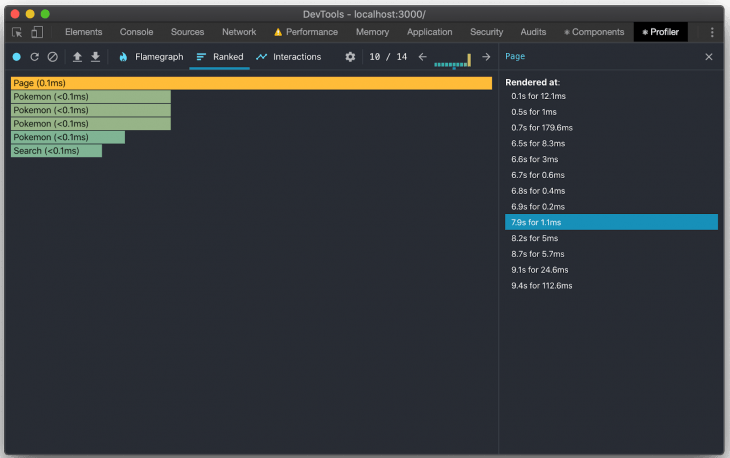Load a saved profile with upload icon
The height and width of the screenshot is (458, 730).
click(x=77, y=57)
